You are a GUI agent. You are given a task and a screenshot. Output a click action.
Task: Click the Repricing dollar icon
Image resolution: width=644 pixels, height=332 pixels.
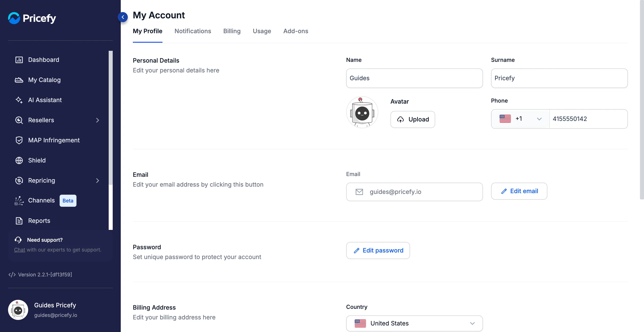19,180
